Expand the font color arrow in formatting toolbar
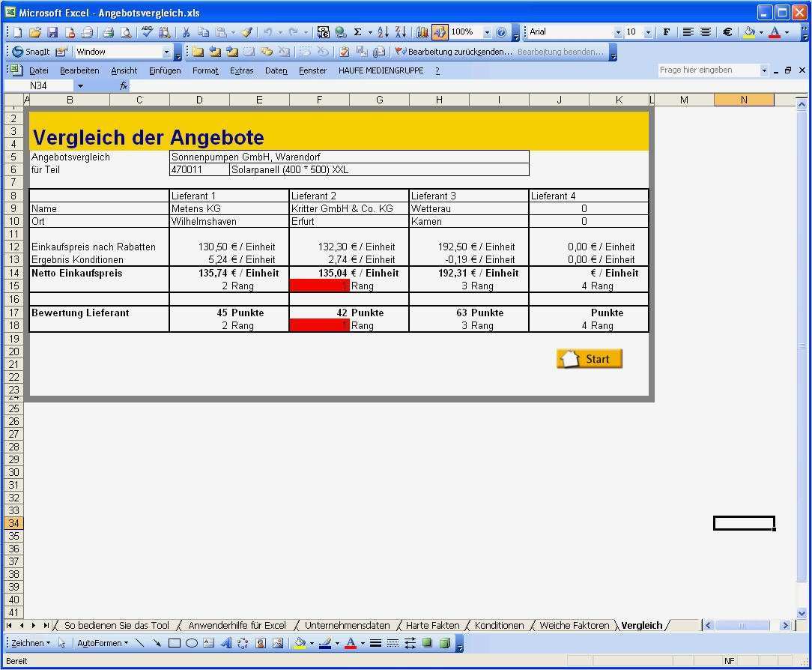812x670 pixels. [x=787, y=32]
